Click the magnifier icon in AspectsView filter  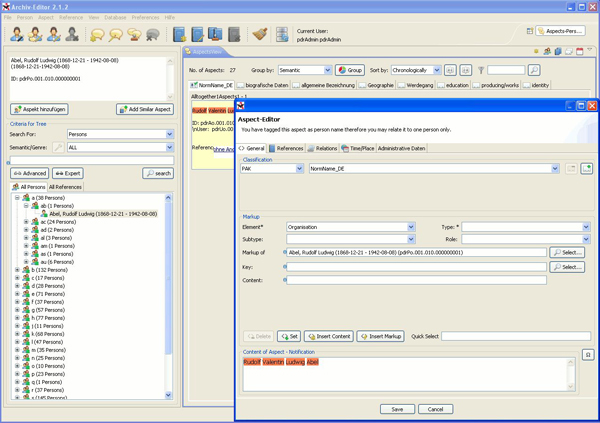coord(533,71)
